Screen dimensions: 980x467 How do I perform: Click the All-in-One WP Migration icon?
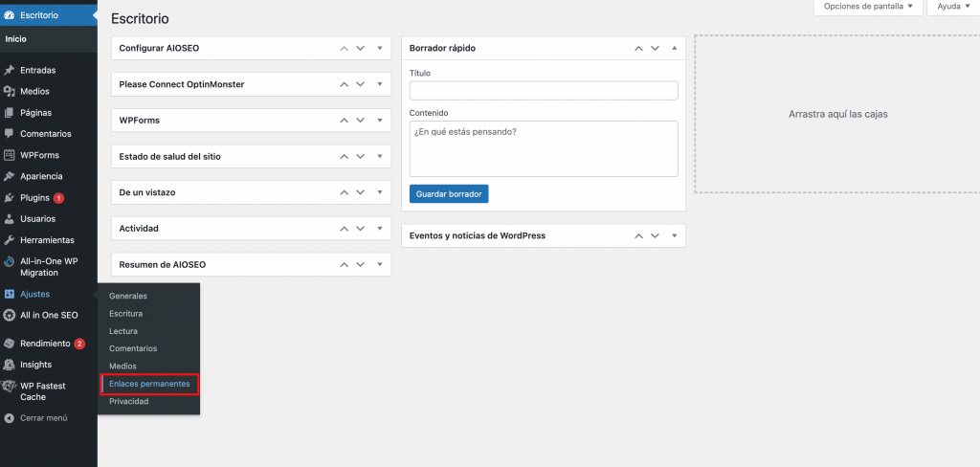point(10,262)
